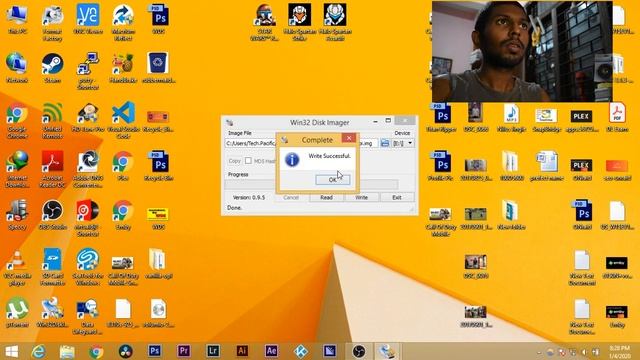Select the MP3 audio file on desktop
Image resolution: width=640 pixels, height=360 pixels.
click(x=511, y=117)
